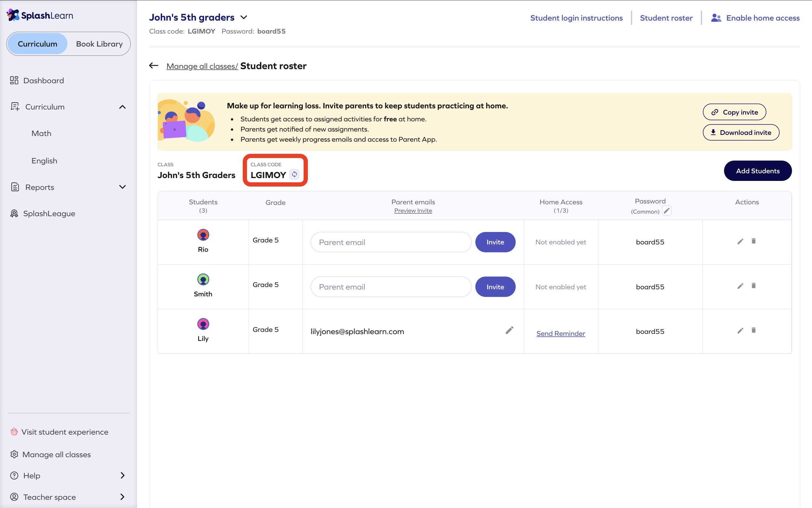This screenshot has height=508, width=812.
Task: Expand the Teacher space submenu
Action: click(122, 497)
